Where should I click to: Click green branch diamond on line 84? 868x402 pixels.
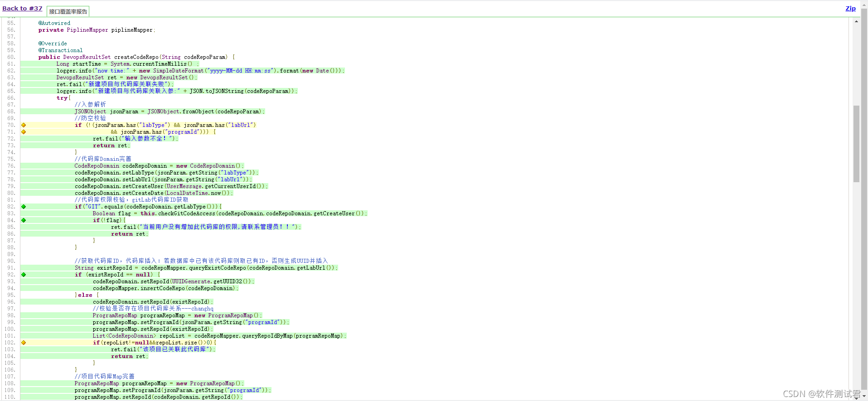(x=24, y=220)
